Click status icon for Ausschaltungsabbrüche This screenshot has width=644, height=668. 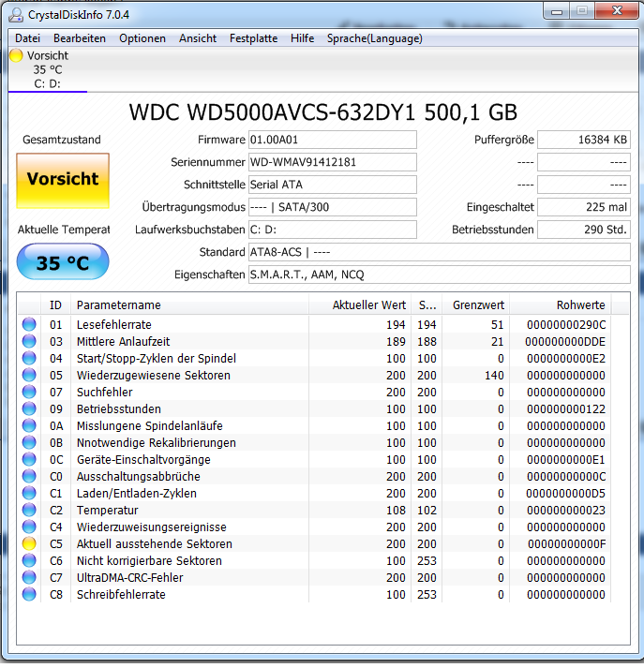coord(29,476)
